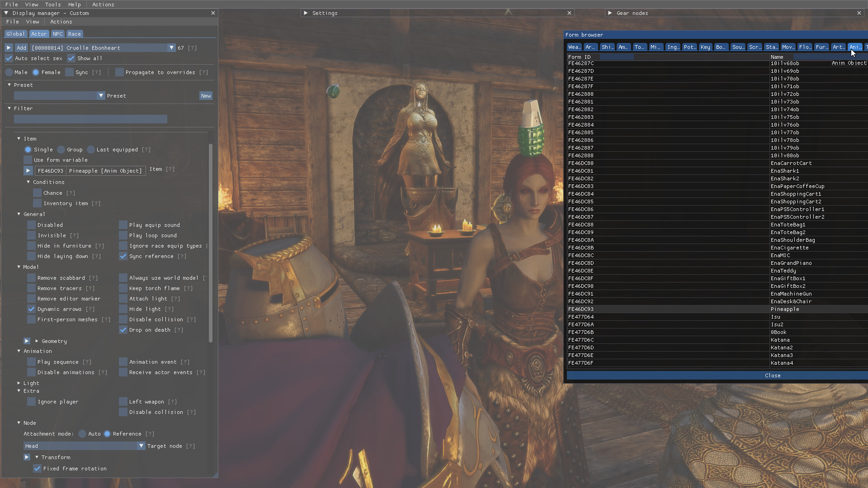Click the arrow button left of Geometry

coord(27,341)
